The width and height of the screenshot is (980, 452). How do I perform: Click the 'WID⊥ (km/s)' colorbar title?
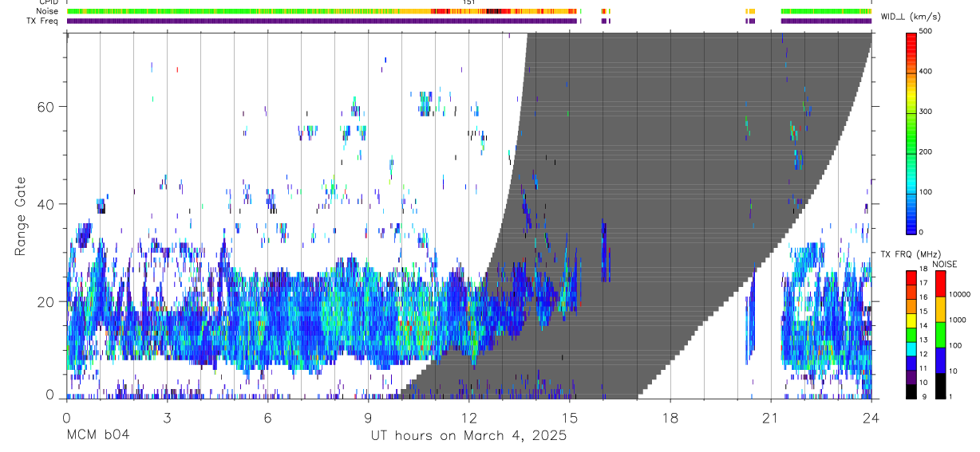tap(911, 16)
